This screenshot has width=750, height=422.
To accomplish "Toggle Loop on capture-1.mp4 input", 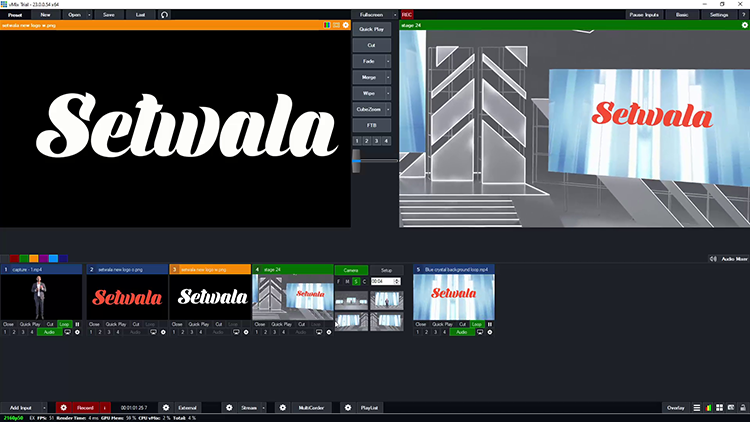I will point(65,324).
